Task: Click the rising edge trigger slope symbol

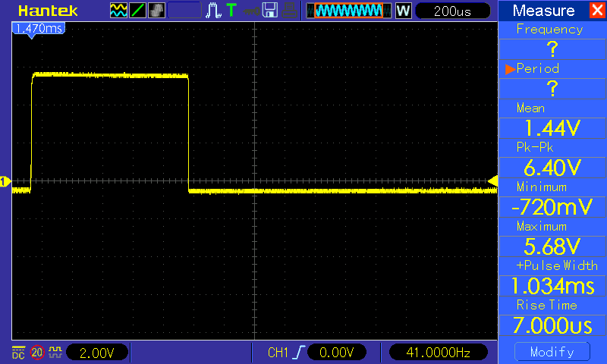Action: 301,352
